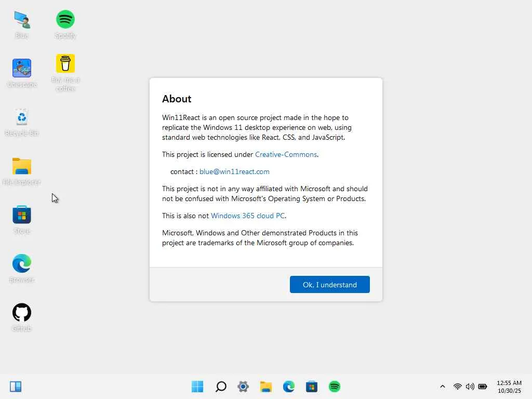Screen dimensions: 532x399
Task: Open the widgets panel in taskbar
Action: (x=16, y=387)
